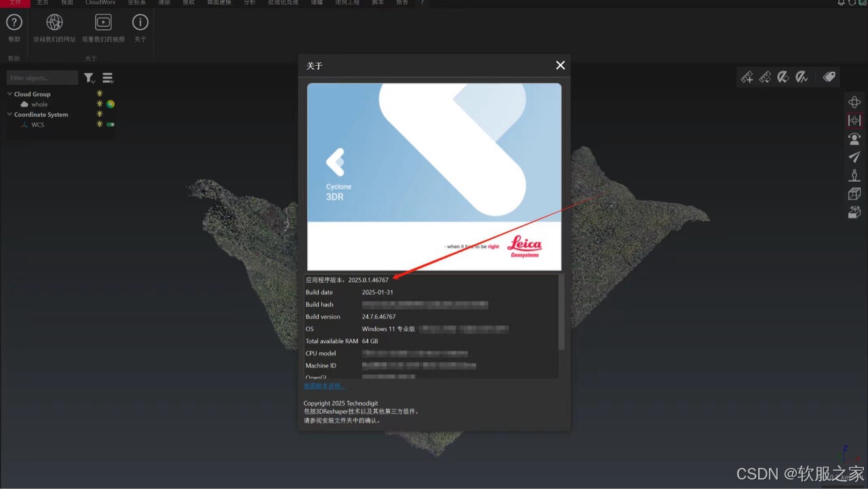This screenshot has width=868, height=489.
Task: Click the 访问我们的网站 globe icon
Action: (54, 22)
